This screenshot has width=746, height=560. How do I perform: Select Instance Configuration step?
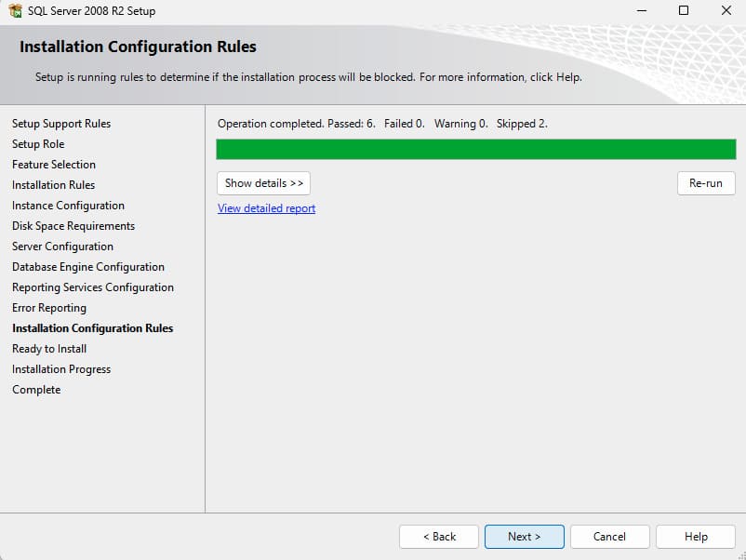click(x=68, y=206)
